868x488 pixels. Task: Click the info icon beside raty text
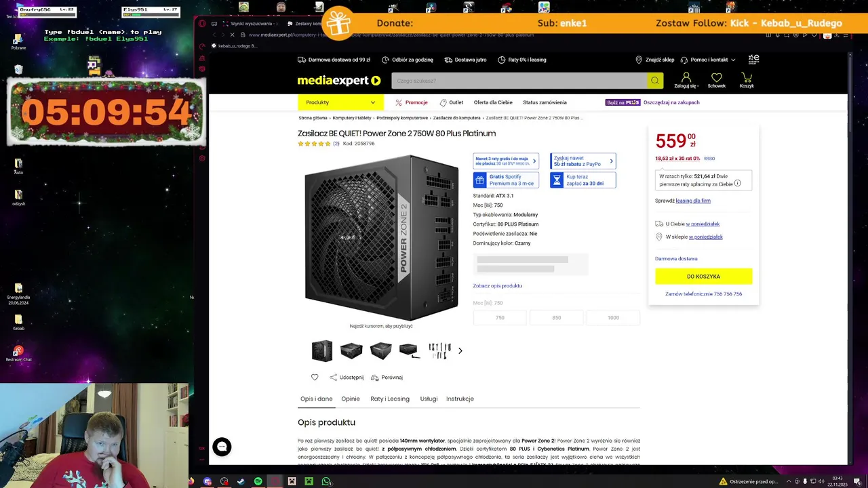point(738,184)
